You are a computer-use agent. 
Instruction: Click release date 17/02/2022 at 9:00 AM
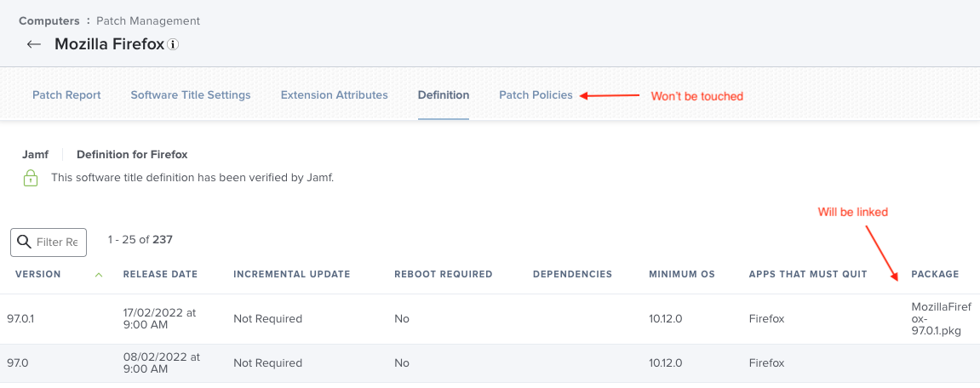click(x=160, y=318)
